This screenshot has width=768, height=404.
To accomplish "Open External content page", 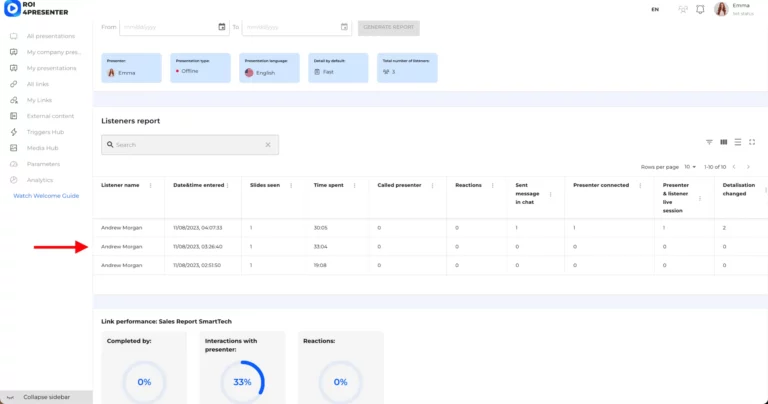I will coord(50,116).
